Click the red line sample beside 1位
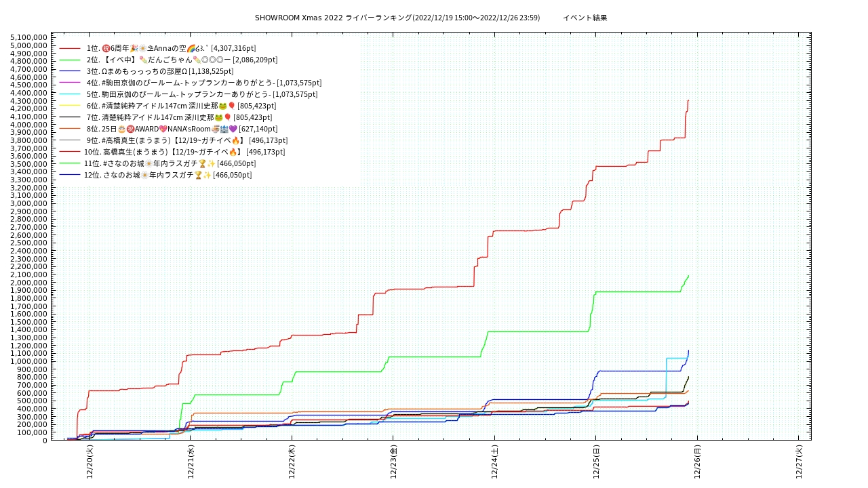The height and width of the screenshot is (488, 868). 71,49
